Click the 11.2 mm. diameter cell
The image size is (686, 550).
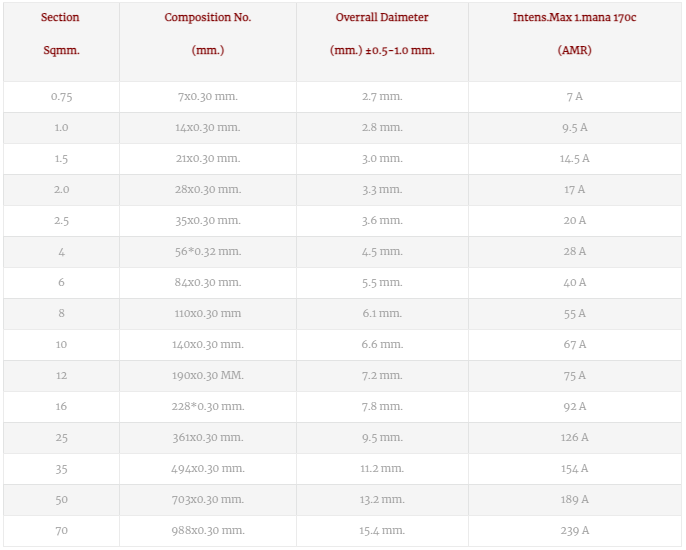tap(382, 469)
